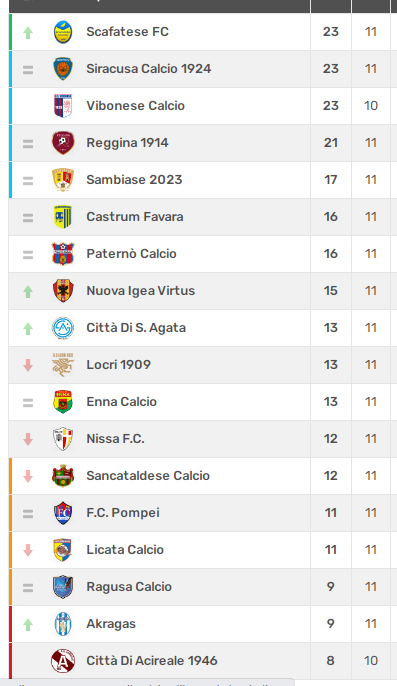Select the Reggina 1914 badge
The width and height of the screenshot is (397, 686).
tap(63, 143)
